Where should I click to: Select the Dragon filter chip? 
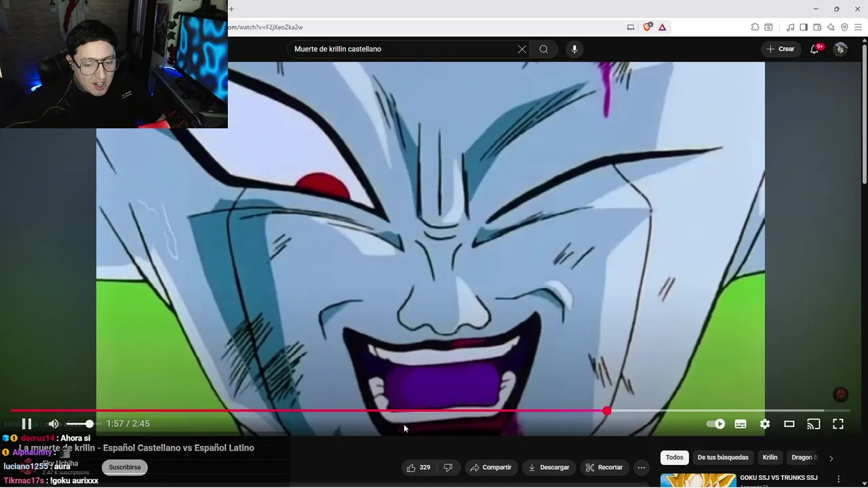[x=804, y=457]
